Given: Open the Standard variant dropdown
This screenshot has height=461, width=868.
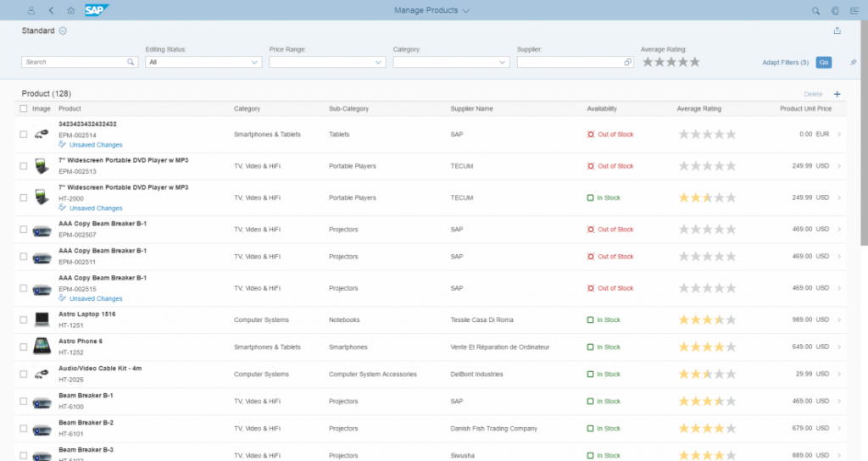Looking at the screenshot, I should (63, 31).
